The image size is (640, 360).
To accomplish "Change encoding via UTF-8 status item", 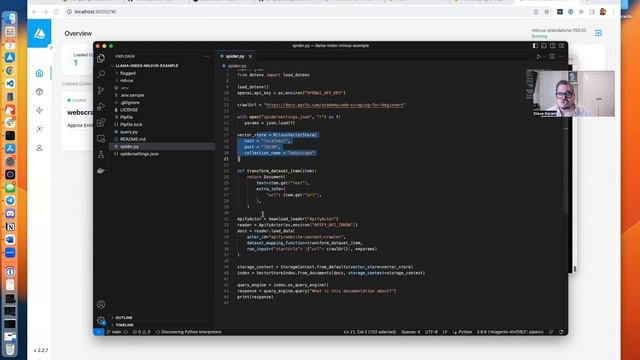I will [431, 332].
